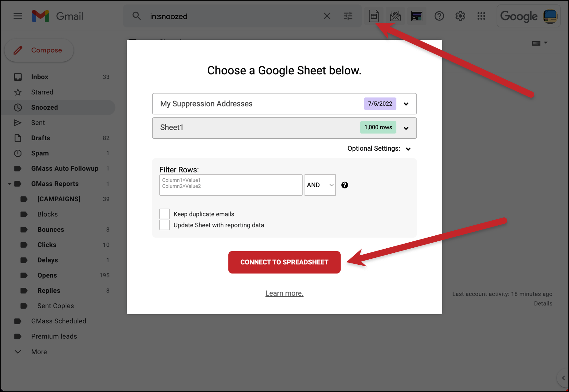Clear the in:snoozed search with X
This screenshot has height=392, width=569.
(x=327, y=16)
